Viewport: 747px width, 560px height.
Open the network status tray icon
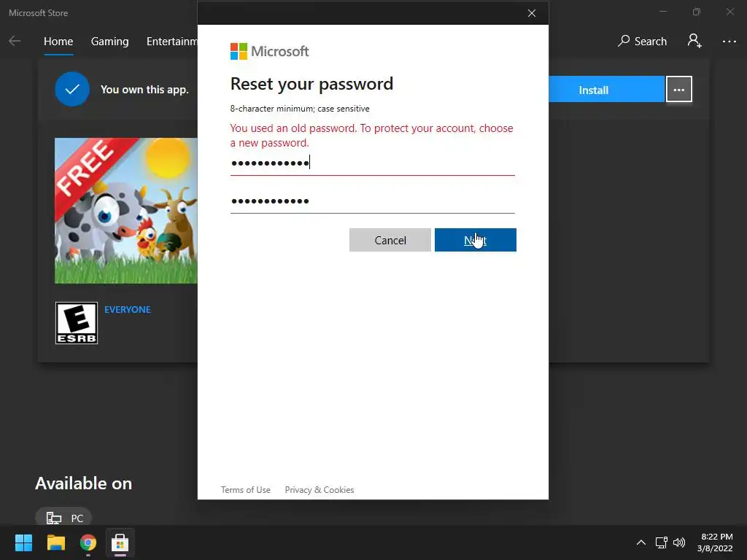click(x=661, y=542)
